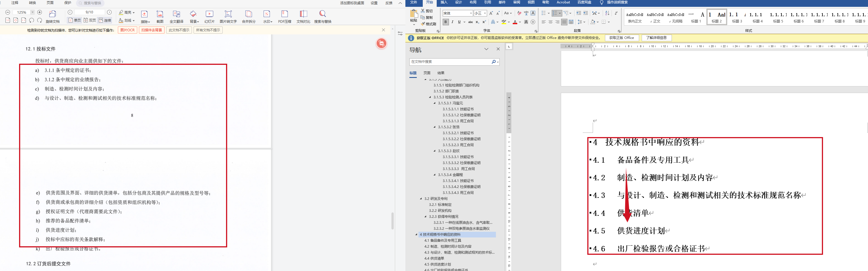Click the 了解详细信息 button
The width and height of the screenshot is (868, 271).
pyautogui.click(x=656, y=38)
